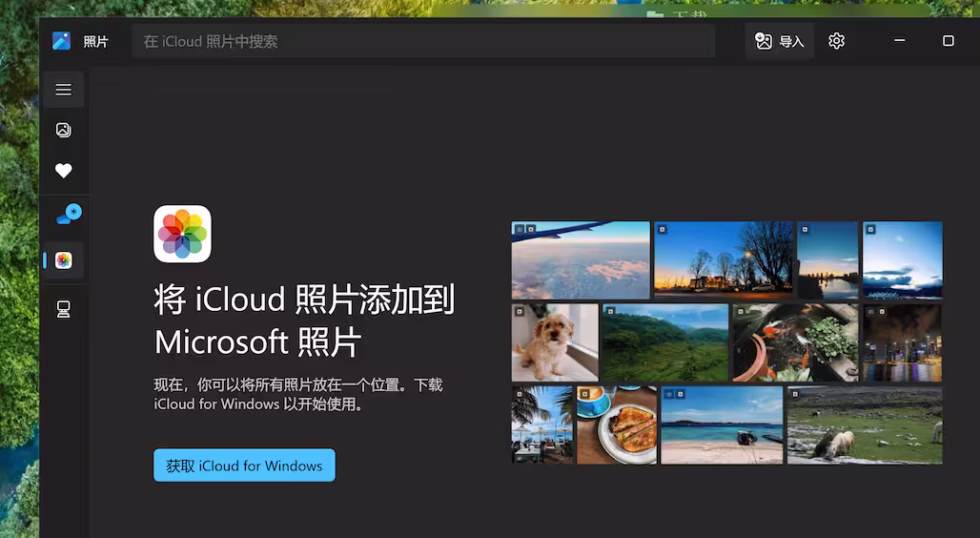Viewport: 980px width, 538px height.
Task: Open the toast and coffee thumbnail
Action: (616, 425)
